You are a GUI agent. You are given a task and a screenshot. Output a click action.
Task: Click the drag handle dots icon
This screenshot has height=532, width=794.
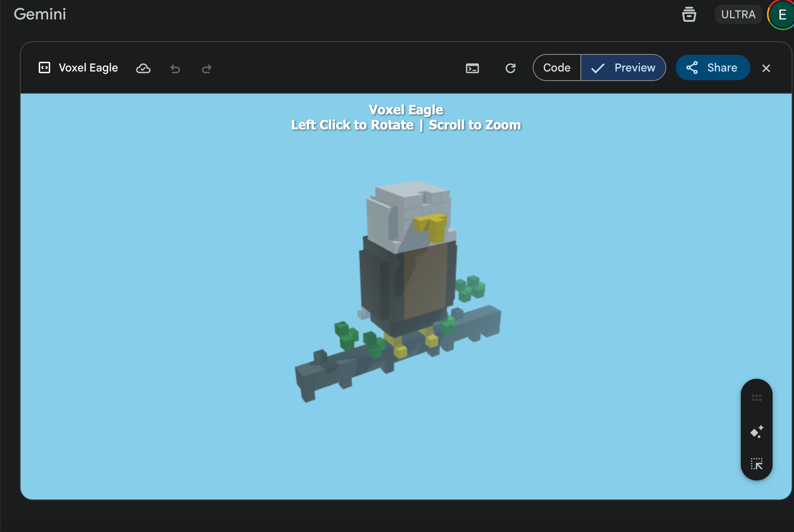click(x=757, y=398)
